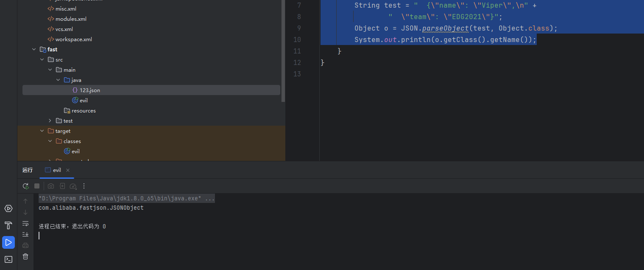Click the java.exe command line in console
Viewport: 644px width, 270px height.
click(x=126, y=199)
